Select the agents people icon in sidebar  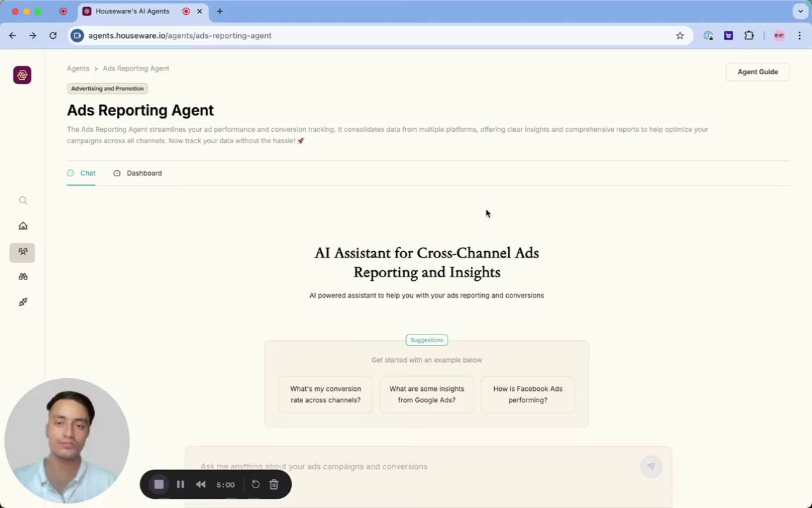tap(23, 253)
